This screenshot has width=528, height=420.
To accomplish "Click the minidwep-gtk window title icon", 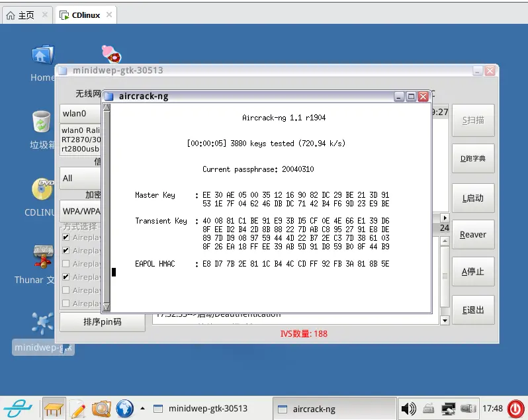I will pyautogui.click(x=63, y=70).
